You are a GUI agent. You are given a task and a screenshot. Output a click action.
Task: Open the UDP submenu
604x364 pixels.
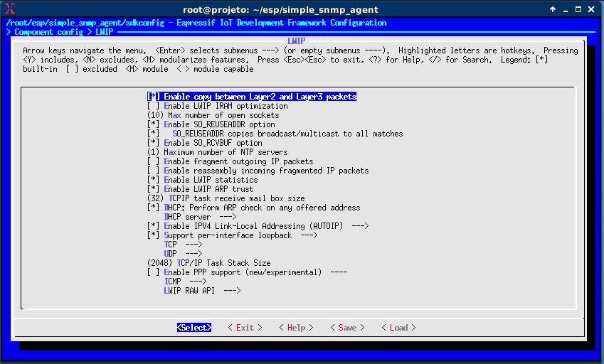pos(184,254)
